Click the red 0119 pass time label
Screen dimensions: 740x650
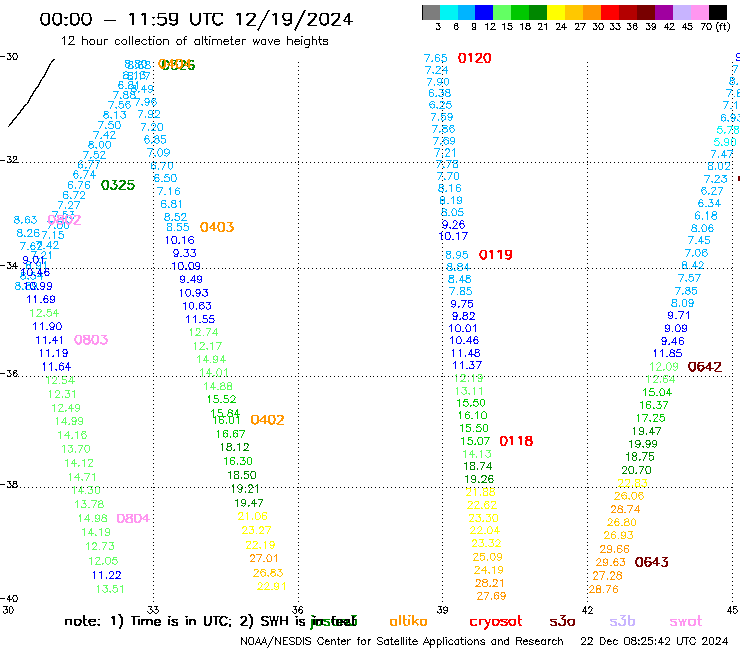click(495, 255)
